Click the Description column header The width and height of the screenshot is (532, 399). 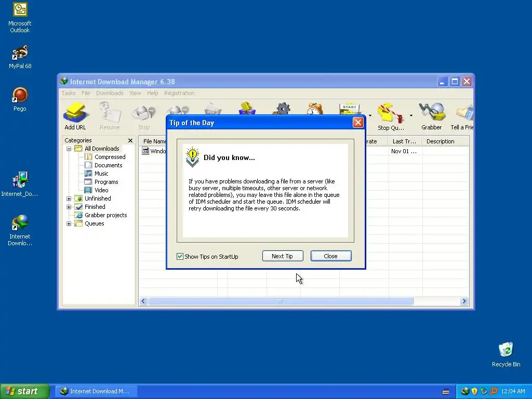click(x=445, y=141)
